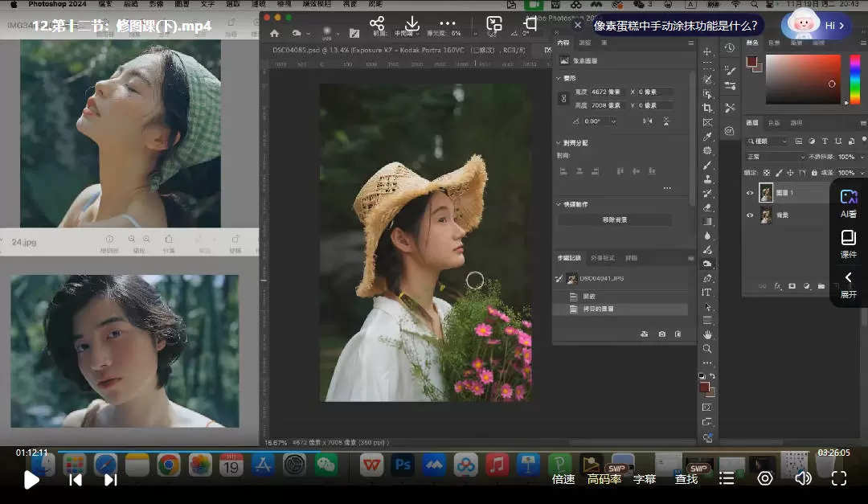Select the Type tool

(707, 292)
